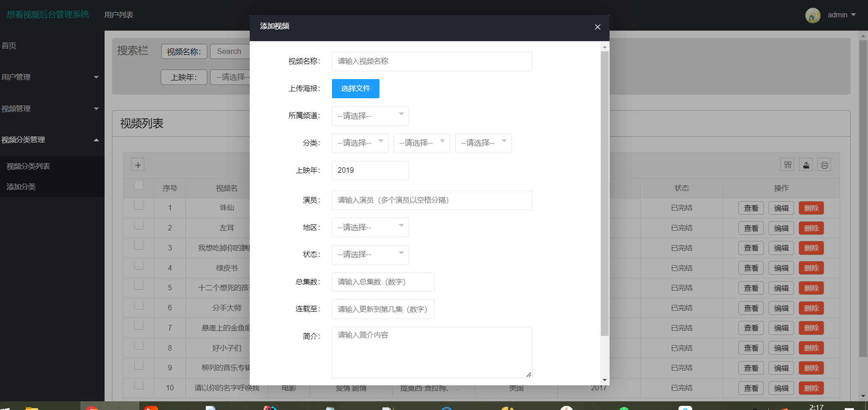Focus the 总集数 input field
This screenshot has height=410, width=868.
pyautogui.click(x=383, y=282)
